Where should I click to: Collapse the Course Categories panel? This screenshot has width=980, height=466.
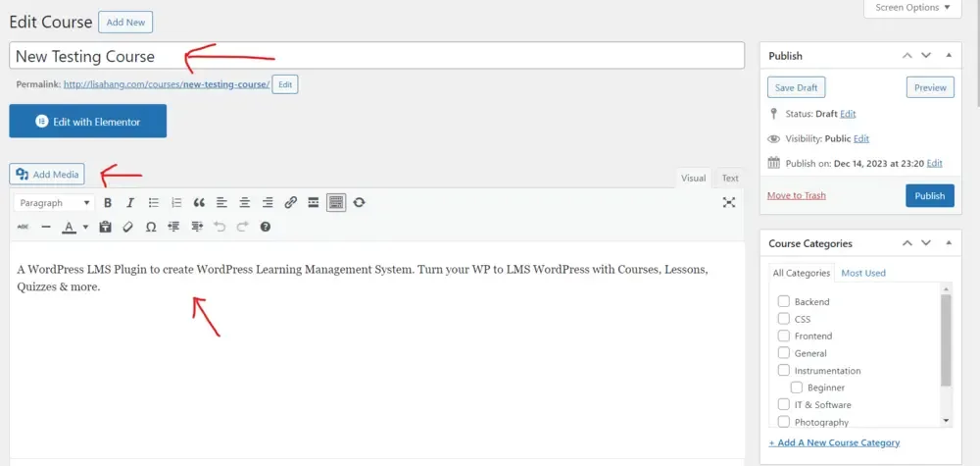pyautogui.click(x=949, y=242)
